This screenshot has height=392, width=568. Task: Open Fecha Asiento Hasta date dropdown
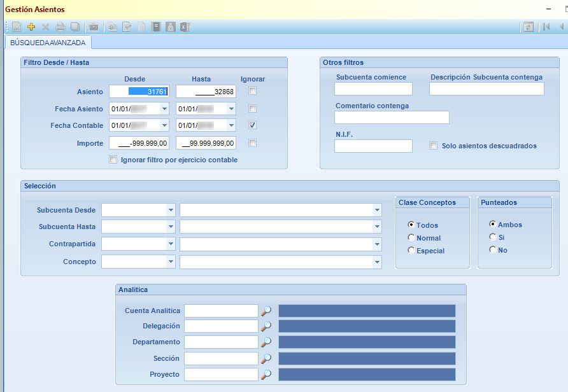point(231,109)
